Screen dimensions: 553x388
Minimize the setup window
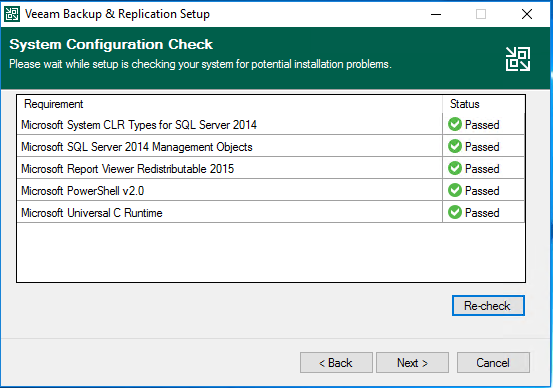point(436,14)
